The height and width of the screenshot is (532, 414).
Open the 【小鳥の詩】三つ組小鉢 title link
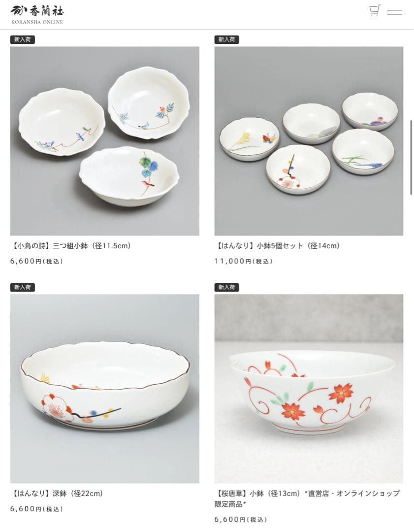coord(71,246)
